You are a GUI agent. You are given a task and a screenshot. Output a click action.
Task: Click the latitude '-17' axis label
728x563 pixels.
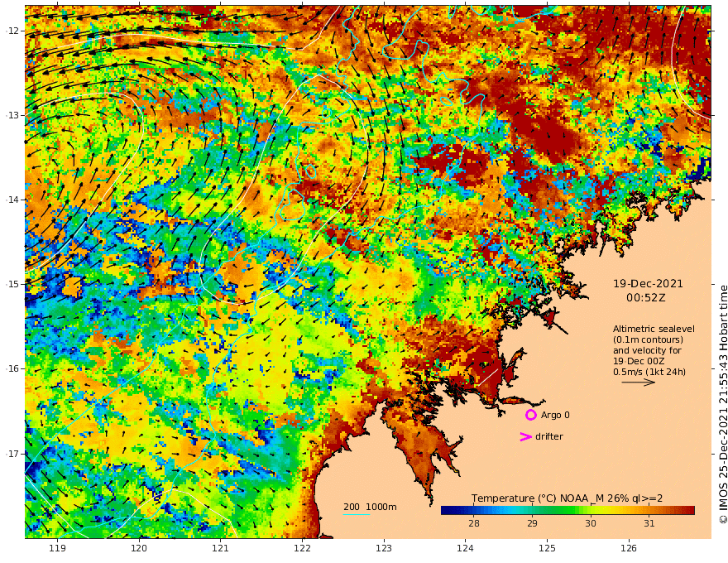point(12,454)
